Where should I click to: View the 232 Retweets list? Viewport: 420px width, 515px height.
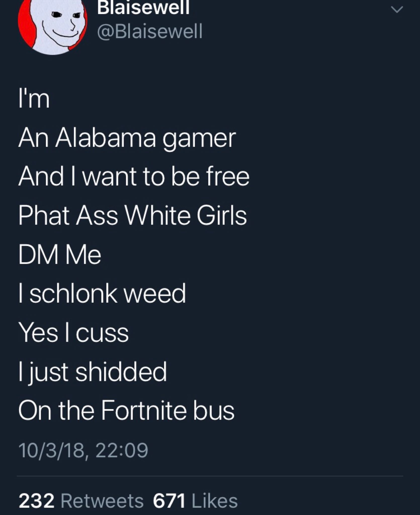[81, 501]
